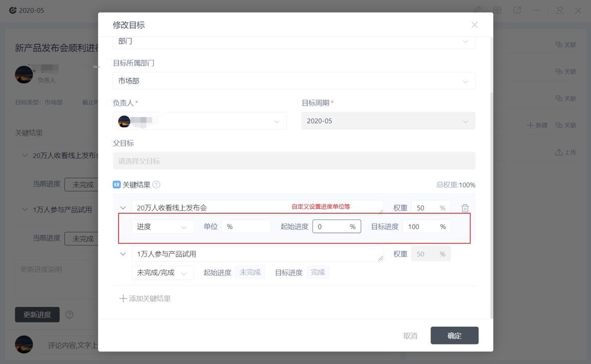Click the 更新进度 button in the background

coord(37,315)
